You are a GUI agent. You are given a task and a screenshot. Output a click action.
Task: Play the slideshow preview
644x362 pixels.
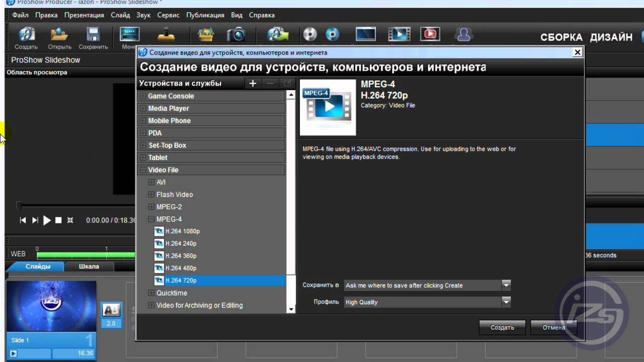pyautogui.click(x=47, y=220)
